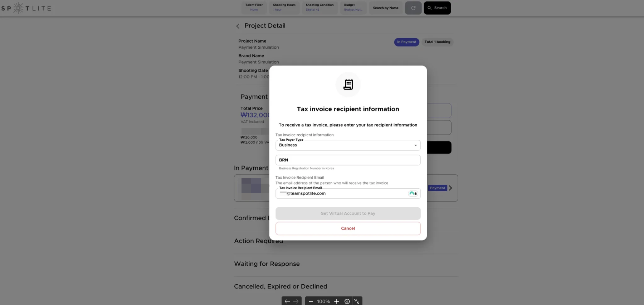Click the refresh icon in search bar

(413, 8)
